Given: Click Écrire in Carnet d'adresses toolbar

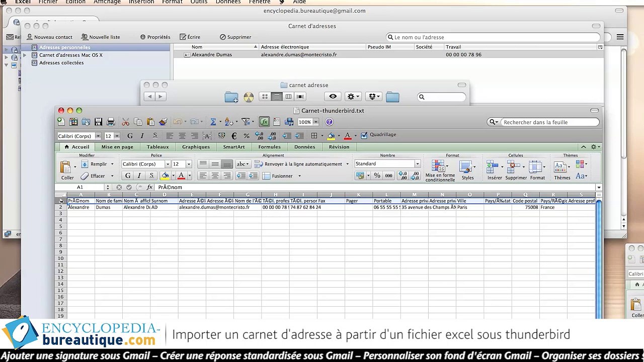Looking at the screenshot, I should click(x=190, y=37).
